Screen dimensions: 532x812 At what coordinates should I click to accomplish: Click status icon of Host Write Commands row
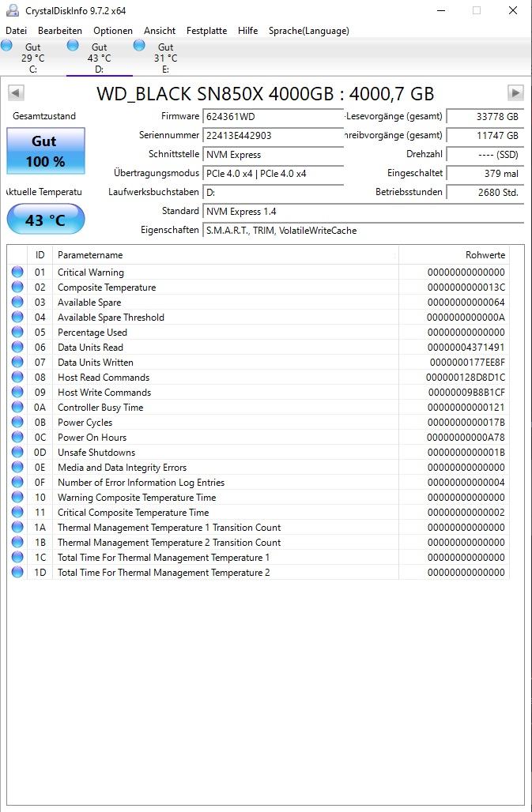coord(17,392)
